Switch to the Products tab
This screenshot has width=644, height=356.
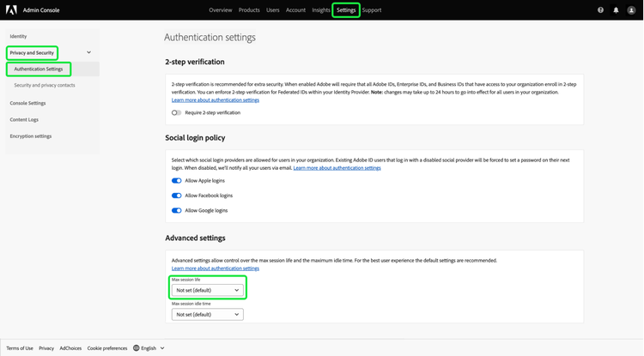click(249, 9)
